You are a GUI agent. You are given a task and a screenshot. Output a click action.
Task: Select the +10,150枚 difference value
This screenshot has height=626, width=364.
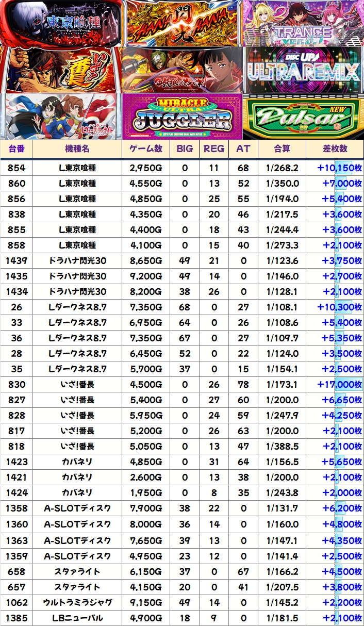click(x=335, y=168)
